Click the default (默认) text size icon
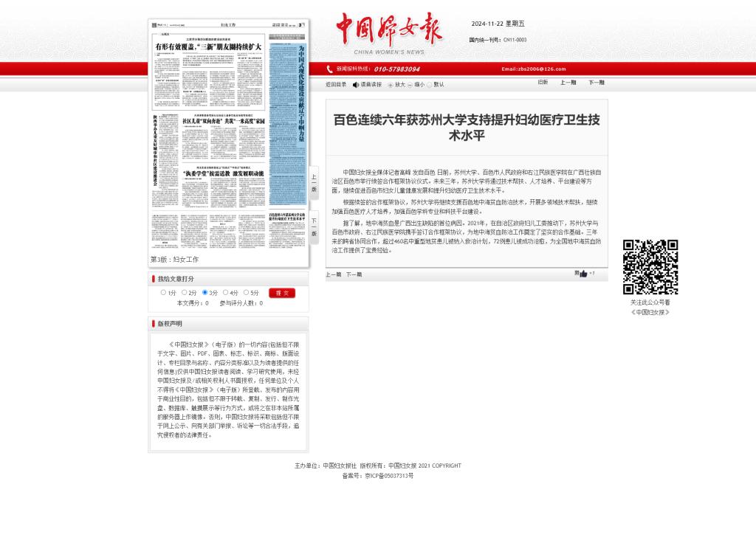The width and height of the screenshot is (756, 554). click(430, 85)
